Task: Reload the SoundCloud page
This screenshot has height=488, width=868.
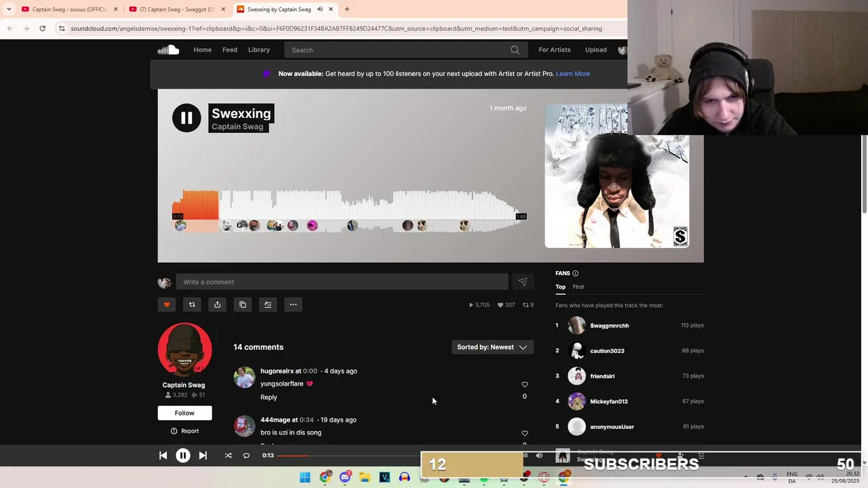Action: [x=42, y=28]
